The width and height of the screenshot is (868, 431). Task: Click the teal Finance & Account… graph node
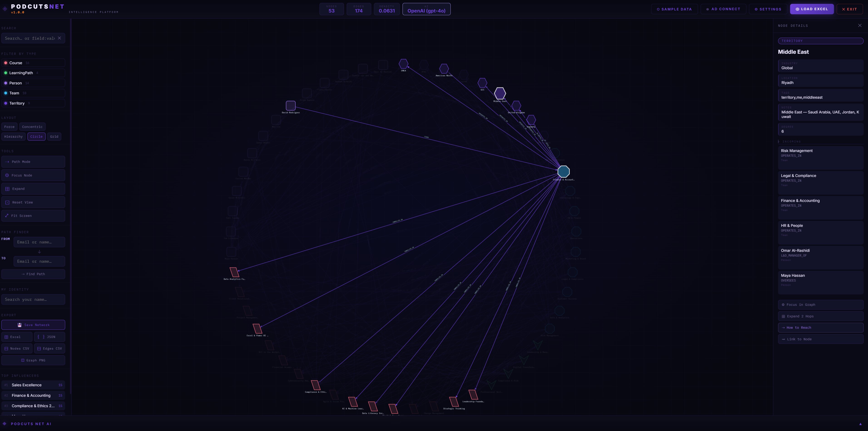pyautogui.click(x=563, y=172)
